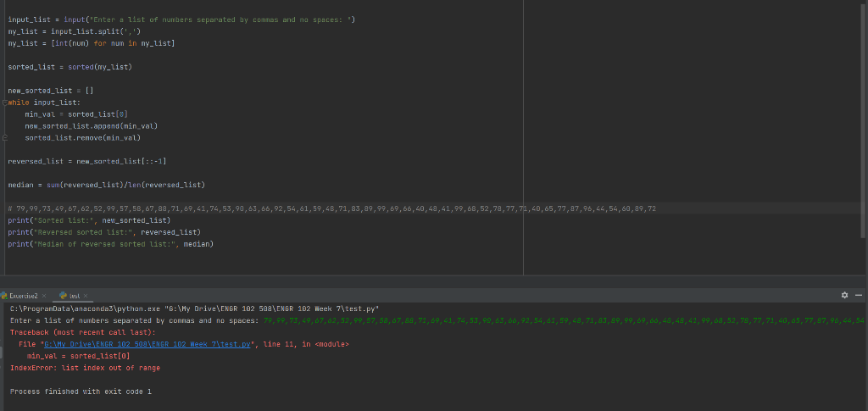868x411 pixels.
Task: Place cursor on the int(num) list comprehension line
Action: pos(92,43)
